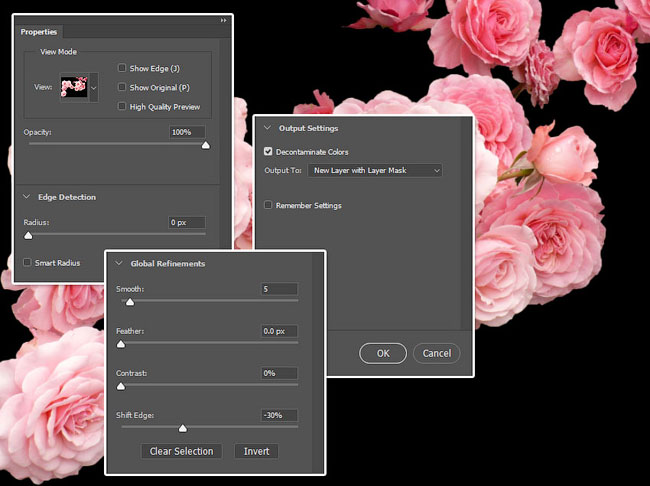Click the Clear Selection button
Viewport: 650px width, 486px height.
(x=182, y=451)
